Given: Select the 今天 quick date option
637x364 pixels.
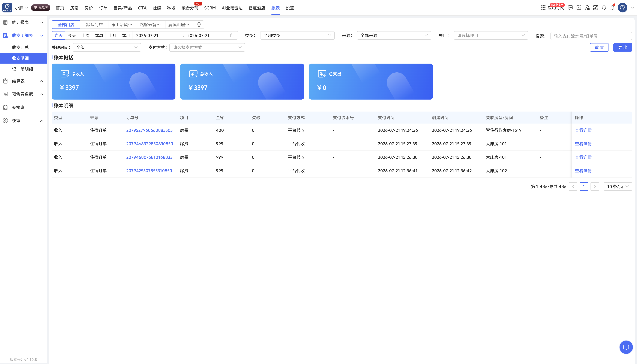Looking at the screenshot, I should point(72,36).
